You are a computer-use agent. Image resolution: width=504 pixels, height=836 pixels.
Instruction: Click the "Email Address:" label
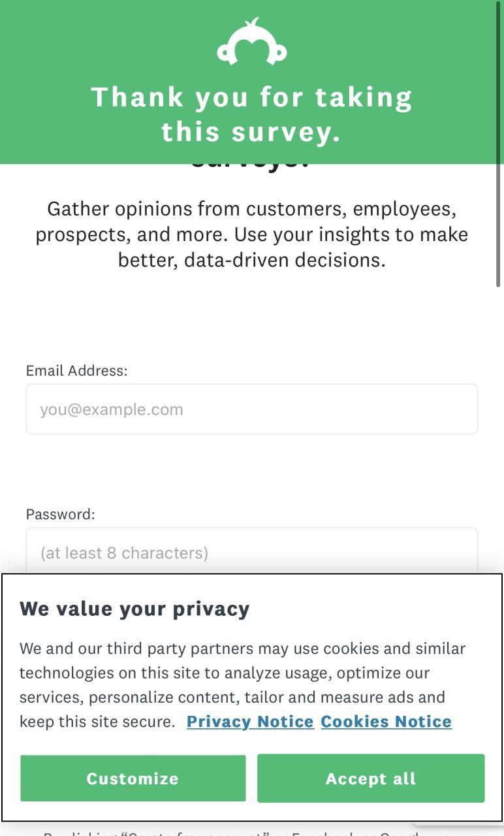77,371
